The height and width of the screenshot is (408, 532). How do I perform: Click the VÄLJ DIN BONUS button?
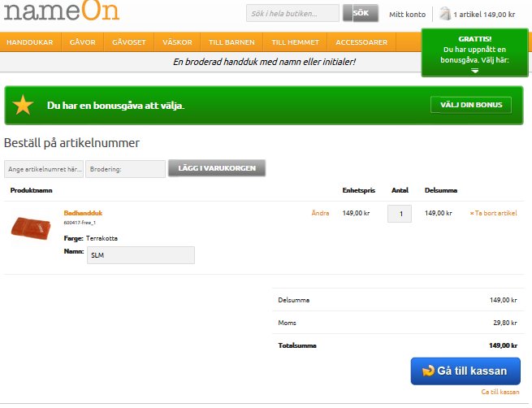click(471, 105)
